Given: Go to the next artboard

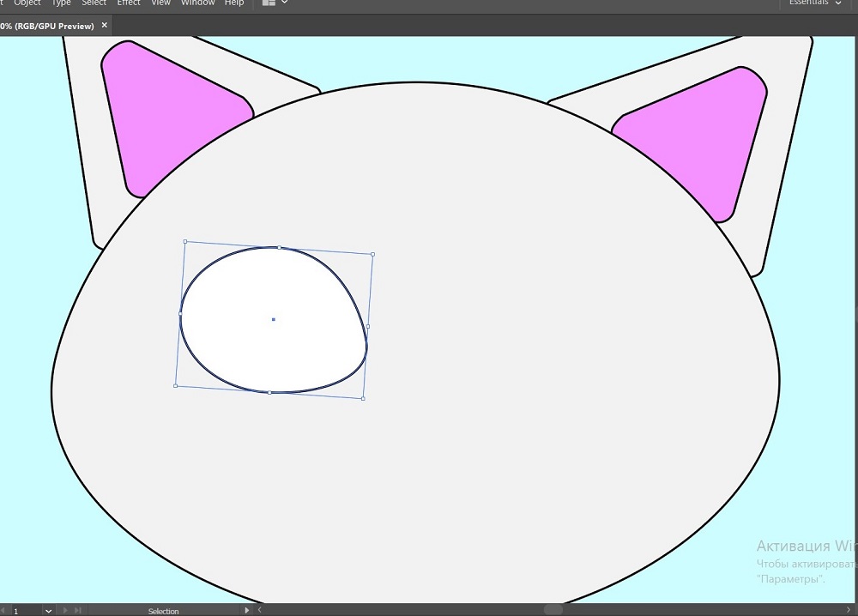Looking at the screenshot, I should click(64, 611).
